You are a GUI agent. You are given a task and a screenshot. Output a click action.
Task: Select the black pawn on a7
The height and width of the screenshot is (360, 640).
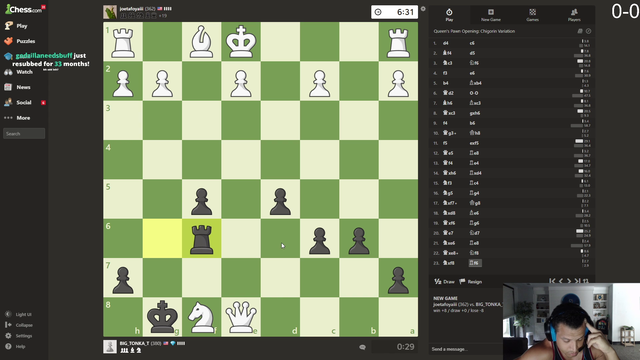pyautogui.click(x=398, y=278)
